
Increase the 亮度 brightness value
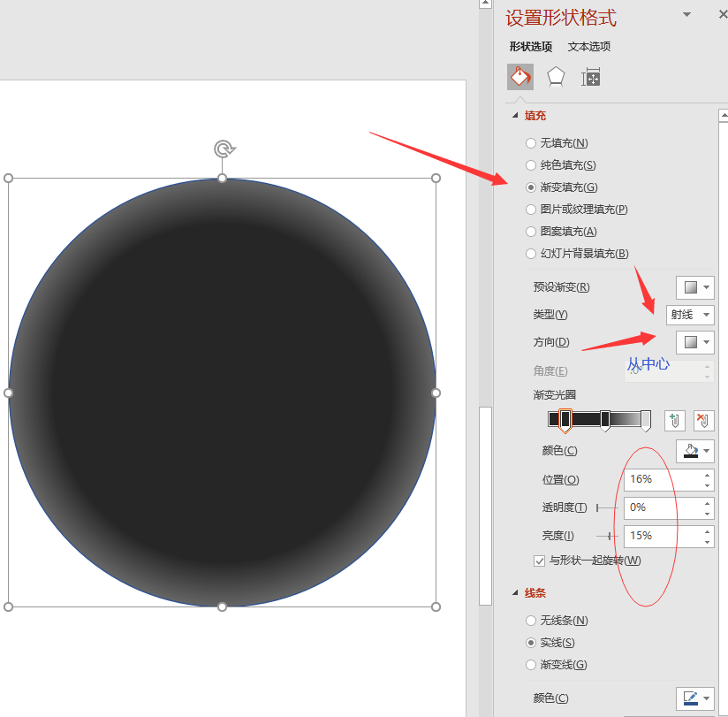click(x=707, y=531)
